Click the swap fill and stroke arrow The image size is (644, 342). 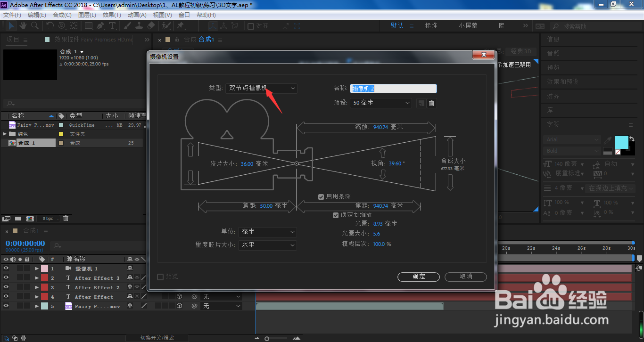click(x=632, y=138)
